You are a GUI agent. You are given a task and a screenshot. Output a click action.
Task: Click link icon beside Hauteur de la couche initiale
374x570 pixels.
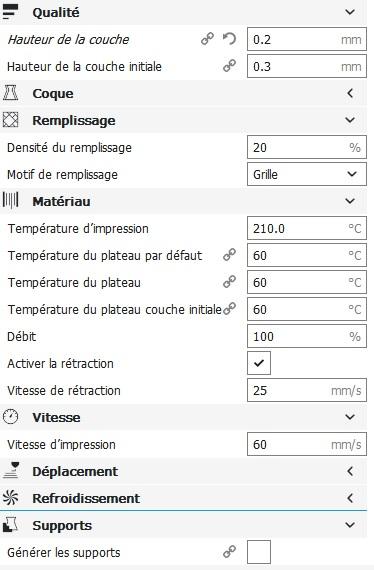[229, 65]
